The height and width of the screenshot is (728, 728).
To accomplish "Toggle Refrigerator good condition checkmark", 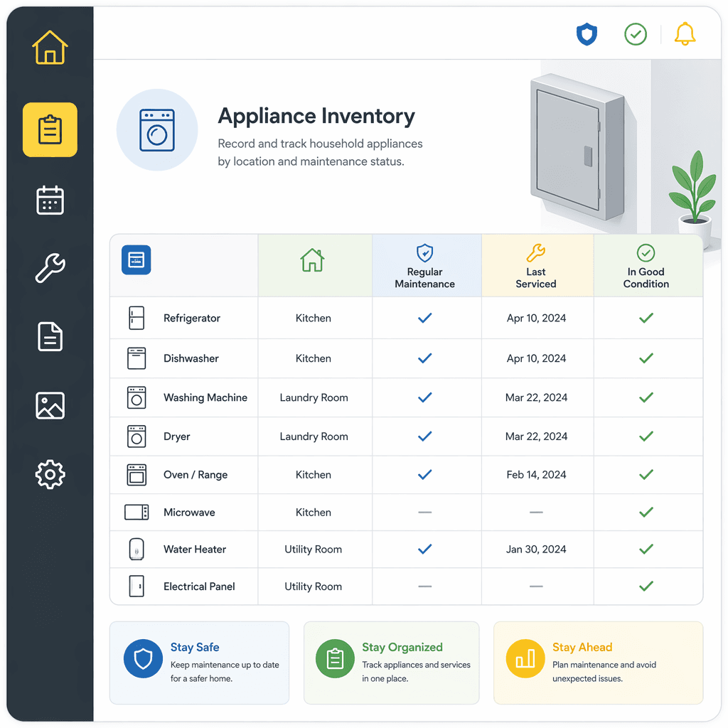I will tap(646, 318).
